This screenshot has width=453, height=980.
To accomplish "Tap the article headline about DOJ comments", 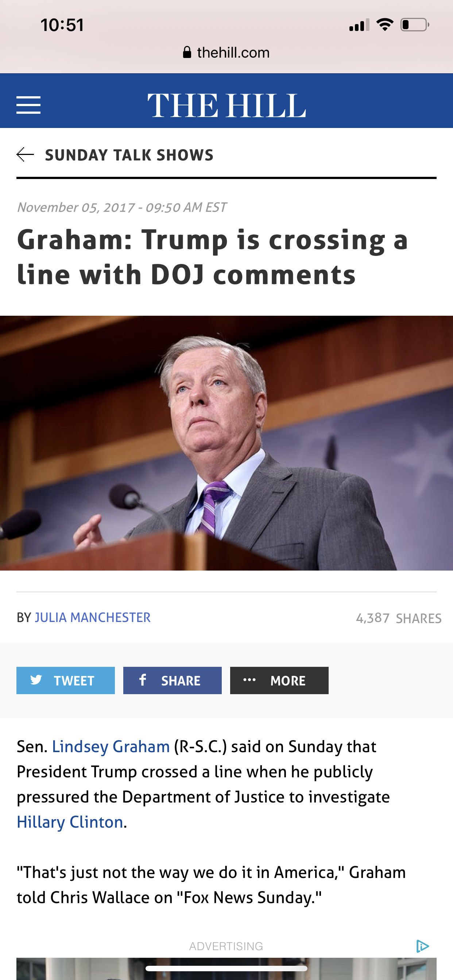I will pos(212,257).
